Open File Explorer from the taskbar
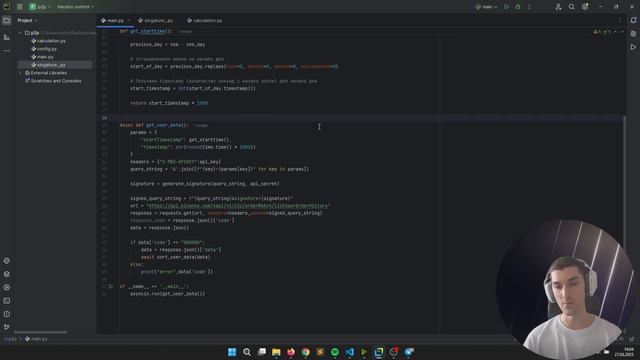 click(x=276, y=352)
